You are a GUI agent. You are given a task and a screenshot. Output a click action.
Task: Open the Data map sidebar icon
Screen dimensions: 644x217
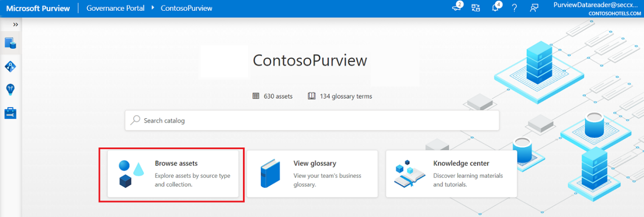[10, 66]
